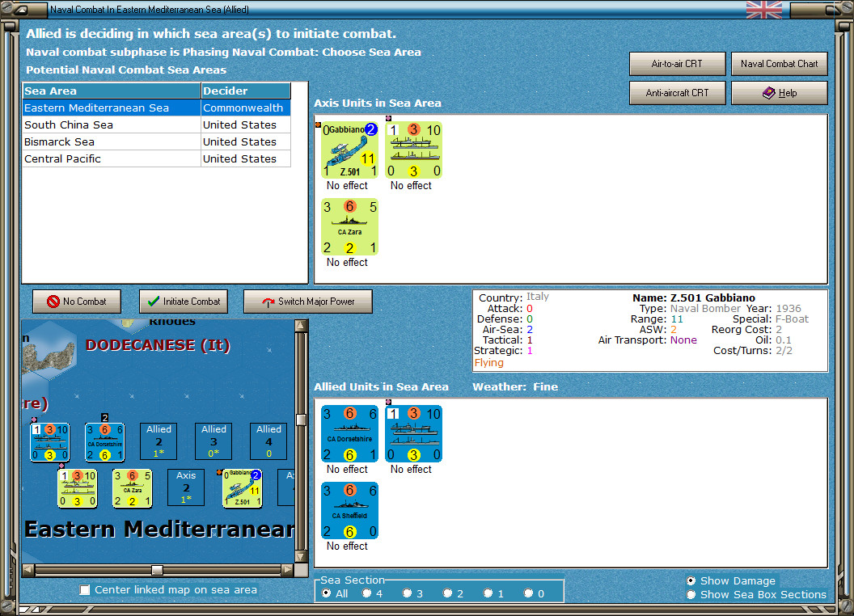
Task: Click CA Zara counter on the map
Action: pos(133,488)
